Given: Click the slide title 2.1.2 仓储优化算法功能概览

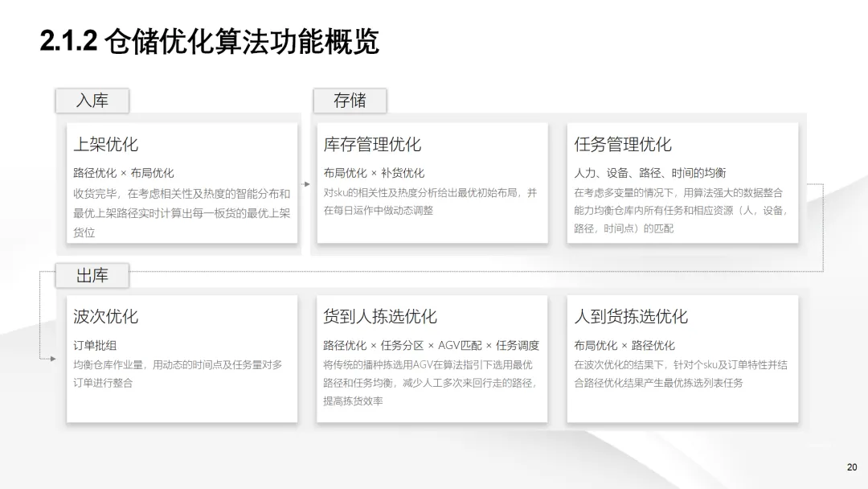Looking at the screenshot, I should (209, 42).
